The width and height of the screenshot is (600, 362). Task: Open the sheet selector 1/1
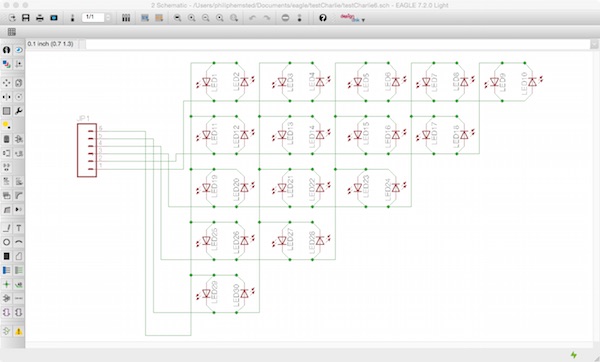96,18
